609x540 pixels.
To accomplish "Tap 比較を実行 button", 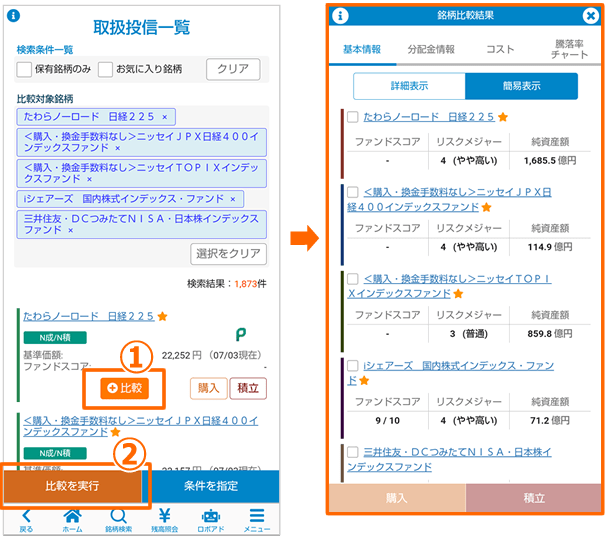I will (x=72, y=486).
